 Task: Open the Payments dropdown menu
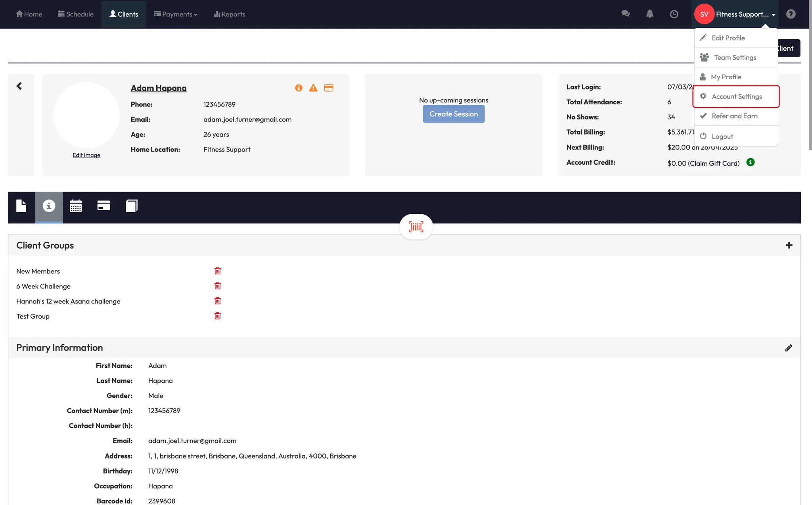[x=176, y=14]
